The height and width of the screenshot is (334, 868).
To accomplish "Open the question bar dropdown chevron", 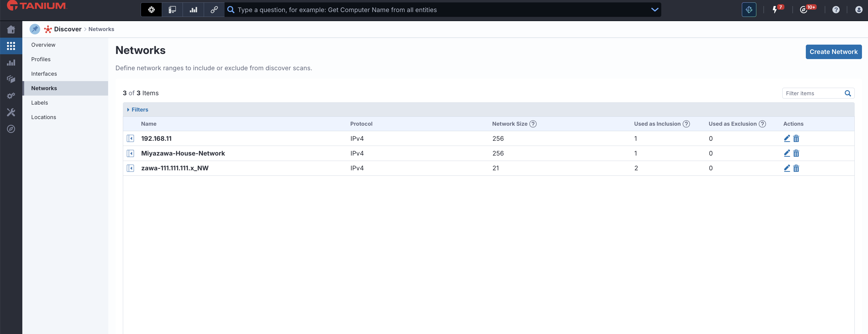I will point(654,10).
